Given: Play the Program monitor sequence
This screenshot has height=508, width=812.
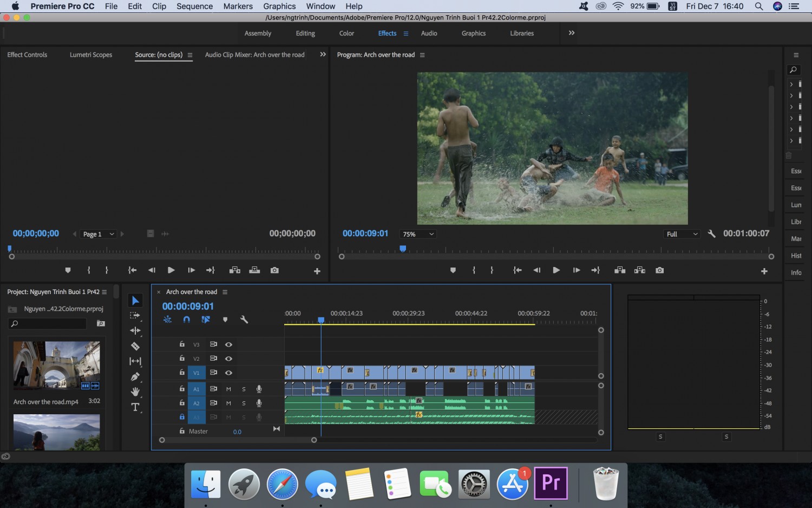Looking at the screenshot, I should [556, 270].
